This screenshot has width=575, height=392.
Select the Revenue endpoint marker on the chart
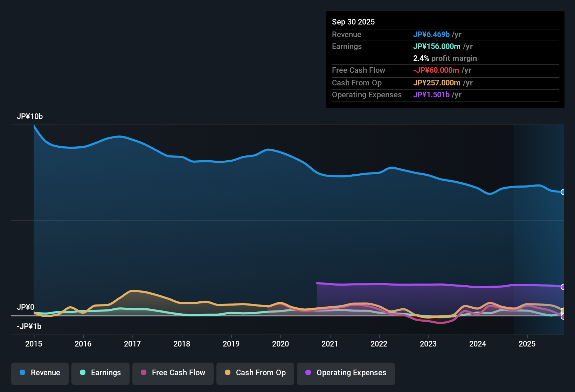pyautogui.click(x=563, y=192)
